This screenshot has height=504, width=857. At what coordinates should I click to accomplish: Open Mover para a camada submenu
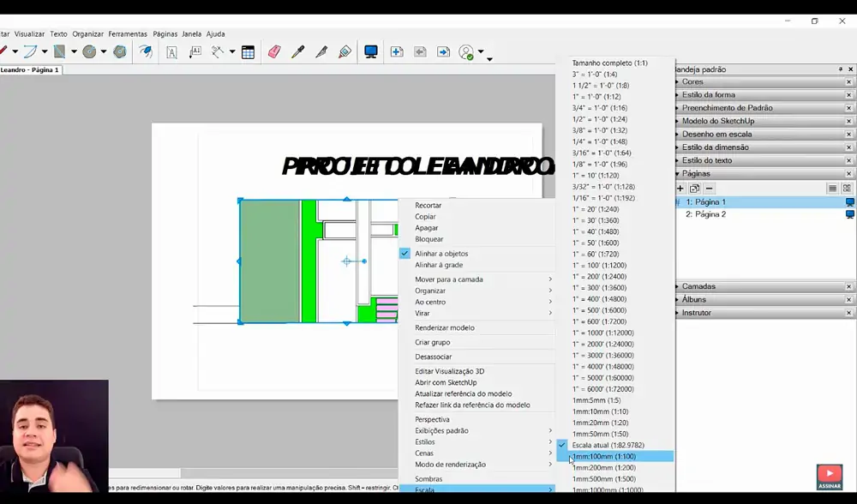point(476,279)
